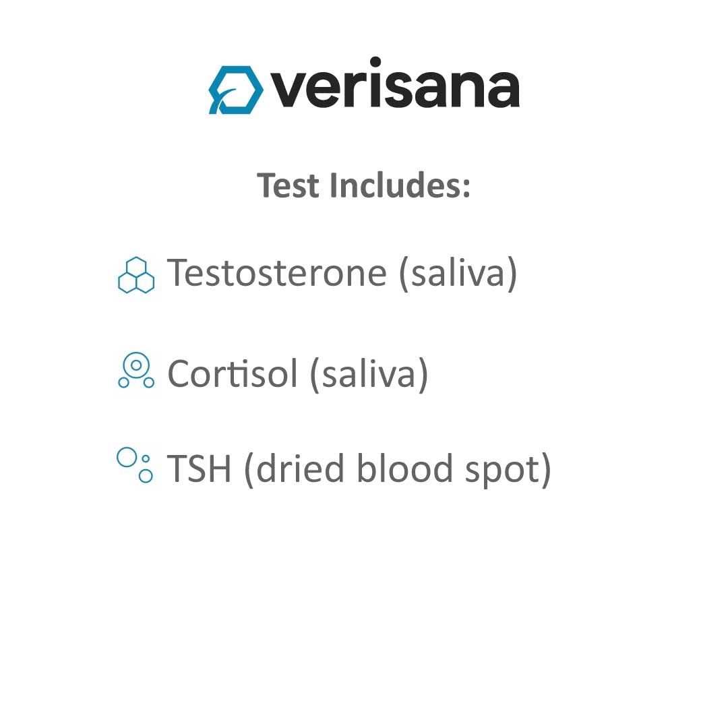
Task: Click the word "blood" in the TSH line
Action: pyautogui.click(x=404, y=468)
